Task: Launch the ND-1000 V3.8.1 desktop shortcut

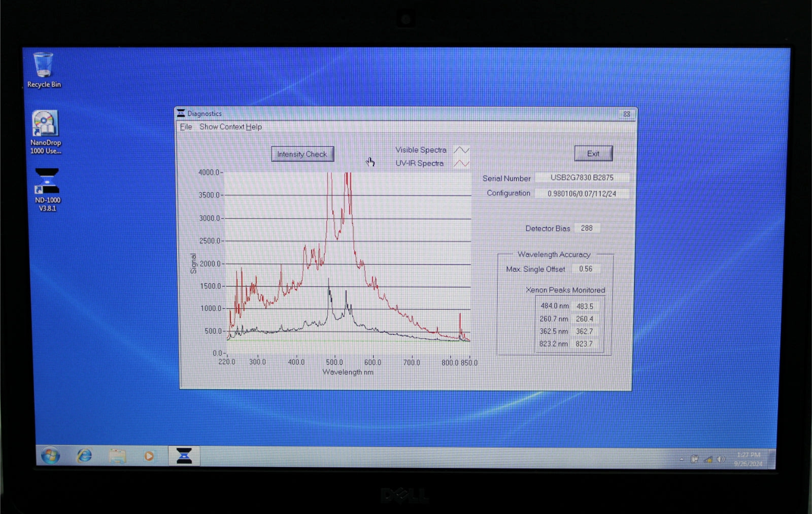Action: (x=47, y=190)
